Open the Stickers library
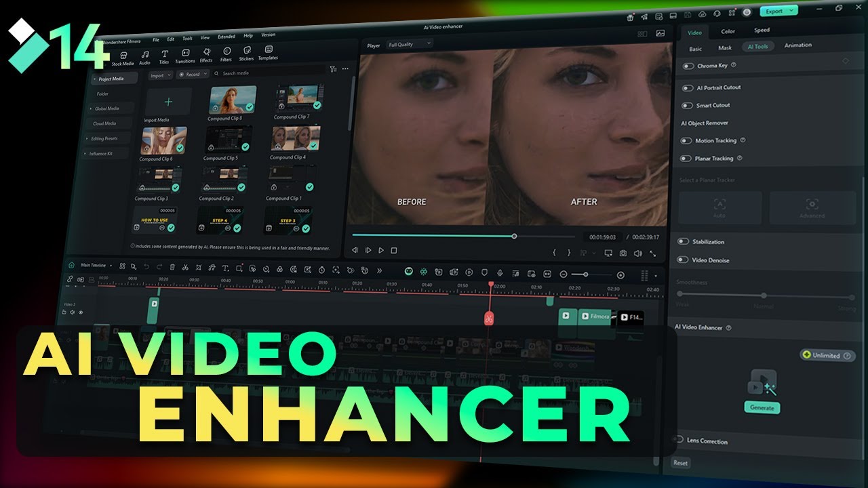The width and height of the screenshot is (868, 488). coord(247,54)
